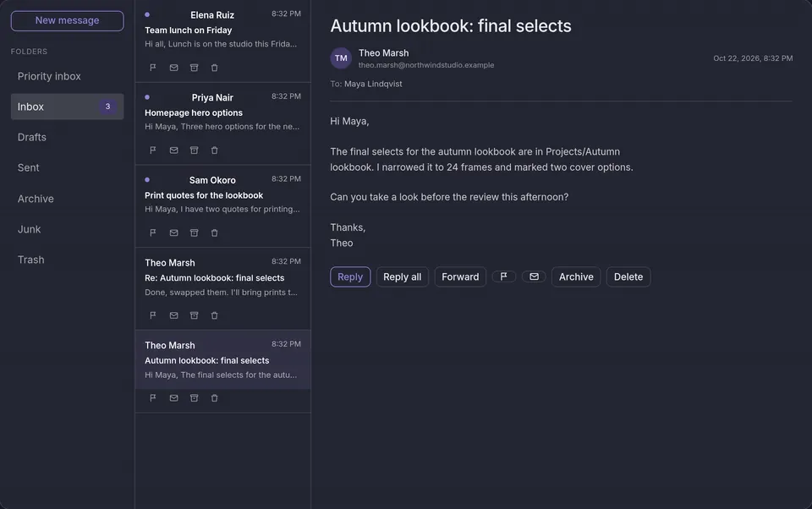Open the Junk folder

[68, 229]
